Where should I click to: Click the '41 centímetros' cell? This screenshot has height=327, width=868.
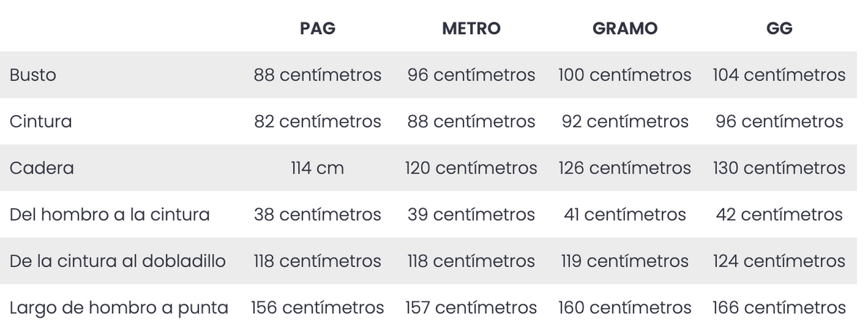pos(625,215)
